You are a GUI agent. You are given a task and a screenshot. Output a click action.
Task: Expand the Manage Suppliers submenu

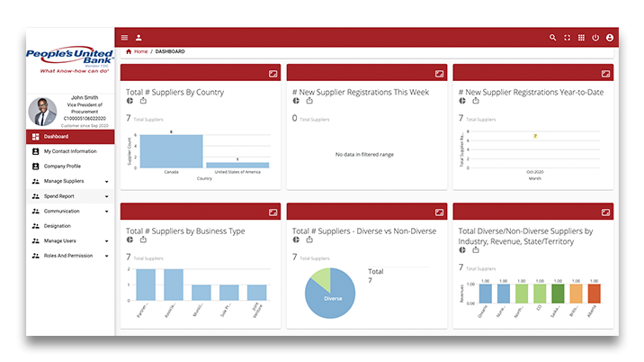pos(107,182)
